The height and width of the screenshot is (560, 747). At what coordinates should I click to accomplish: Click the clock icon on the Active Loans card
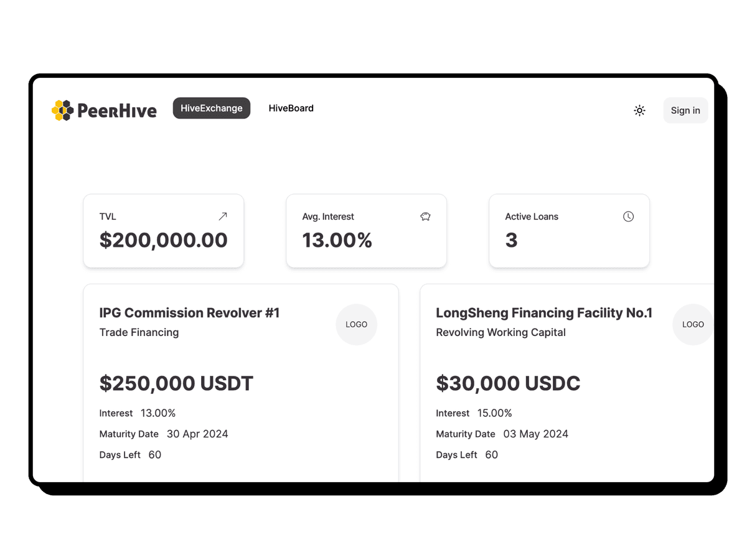pyautogui.click(x=628, y=216)
